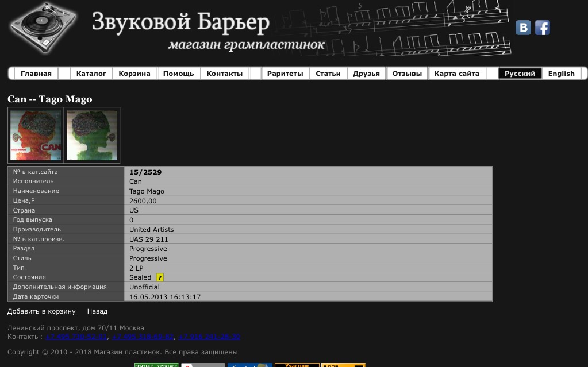Open the Статьи menu item
588x367 pixels.
pos(328,74)
